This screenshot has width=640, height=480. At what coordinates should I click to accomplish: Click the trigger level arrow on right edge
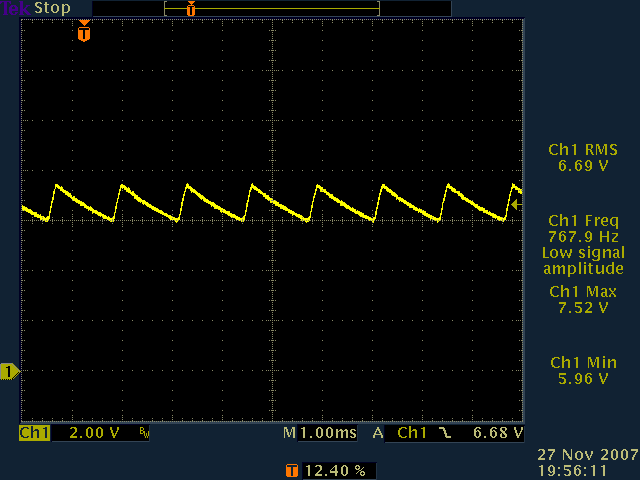(x=516, y=204)
